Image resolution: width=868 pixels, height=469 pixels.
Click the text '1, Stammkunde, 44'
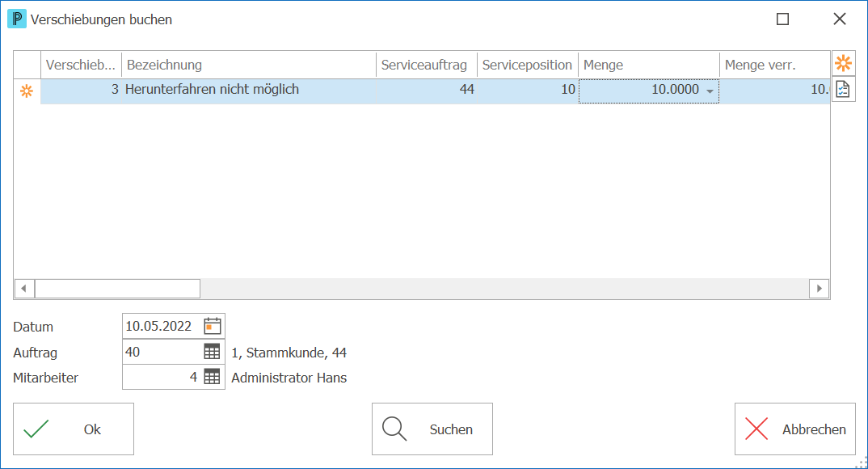coord(289,353)
